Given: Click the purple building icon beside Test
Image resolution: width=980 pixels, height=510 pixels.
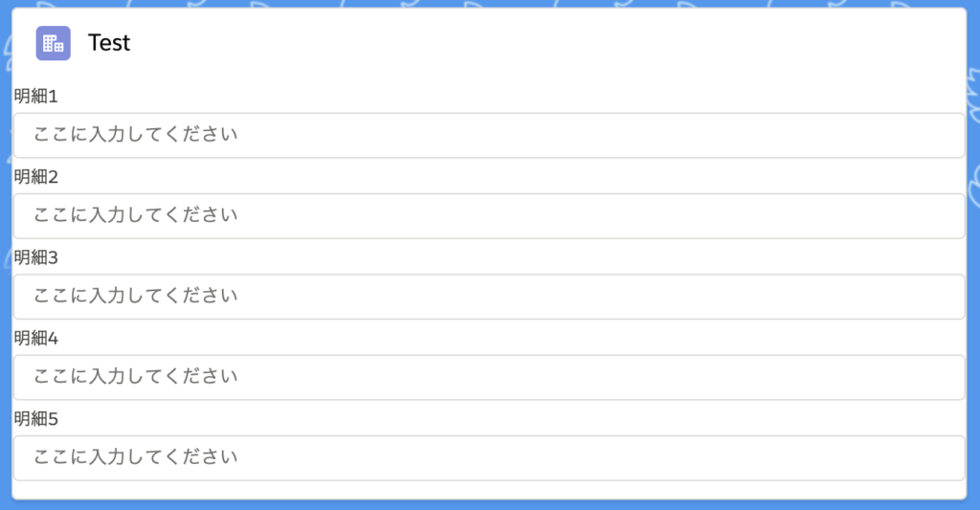Looking at the screenshot, I should [x=54, y=43].
